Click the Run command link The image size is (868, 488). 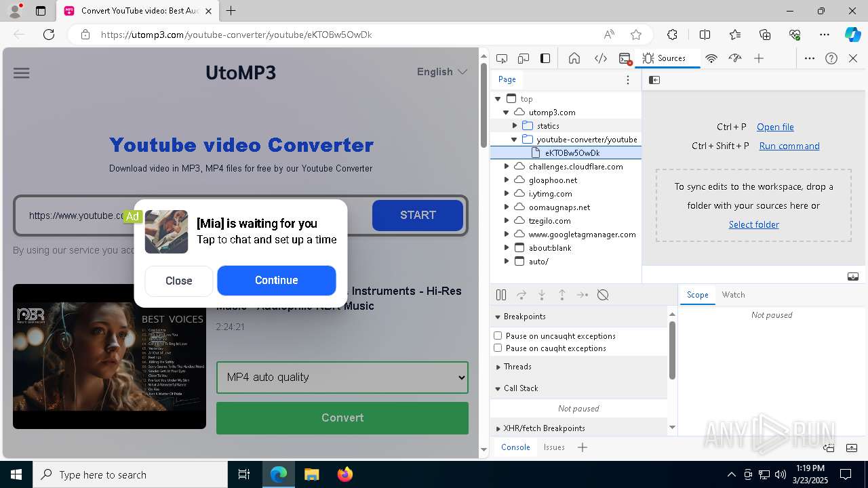[x=789, y=146]
